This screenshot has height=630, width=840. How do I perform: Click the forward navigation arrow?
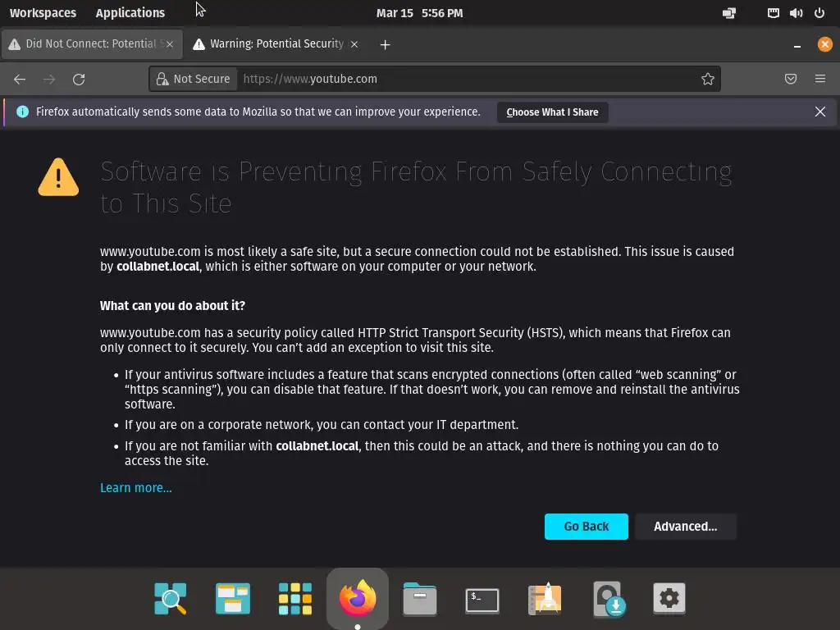(49, 80)
